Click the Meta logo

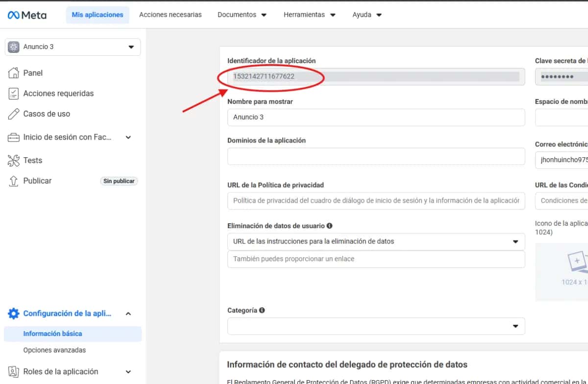(x=27, y=15)
